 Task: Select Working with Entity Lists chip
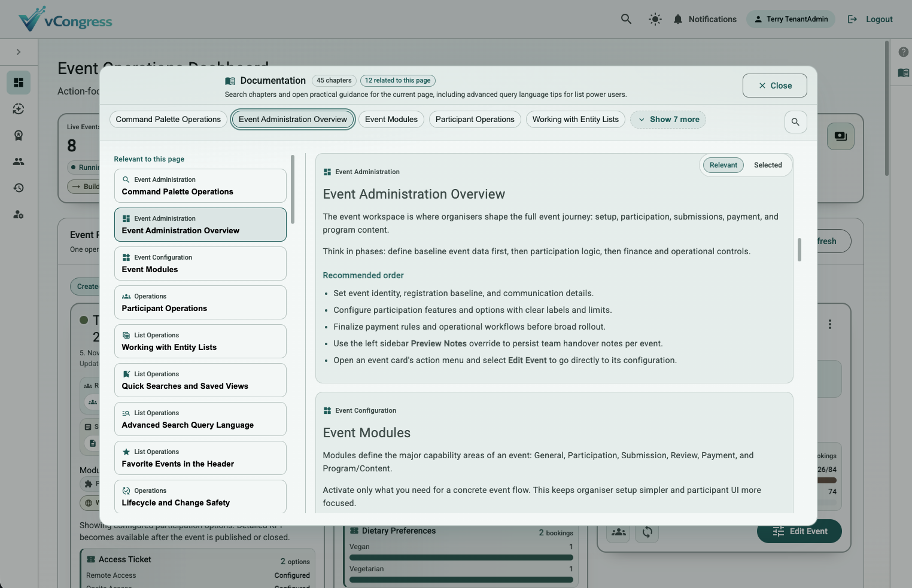pos(576,120)
